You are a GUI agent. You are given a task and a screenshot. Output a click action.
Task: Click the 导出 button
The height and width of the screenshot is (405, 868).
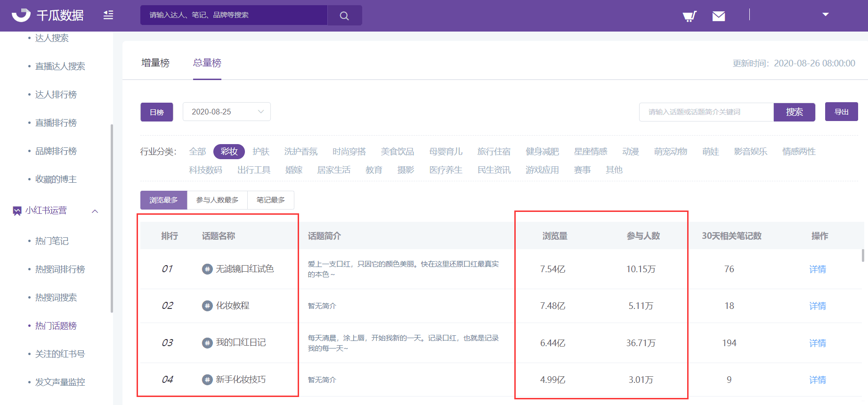click(842, 112)
